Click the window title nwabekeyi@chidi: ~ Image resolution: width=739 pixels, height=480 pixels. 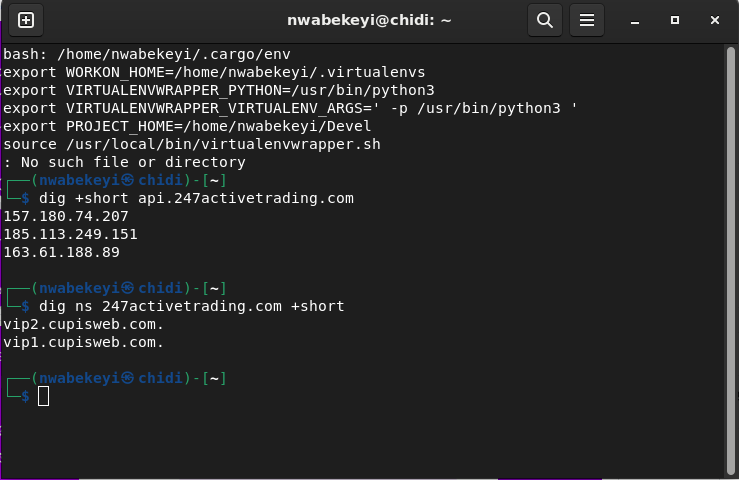tap(369, 20)
